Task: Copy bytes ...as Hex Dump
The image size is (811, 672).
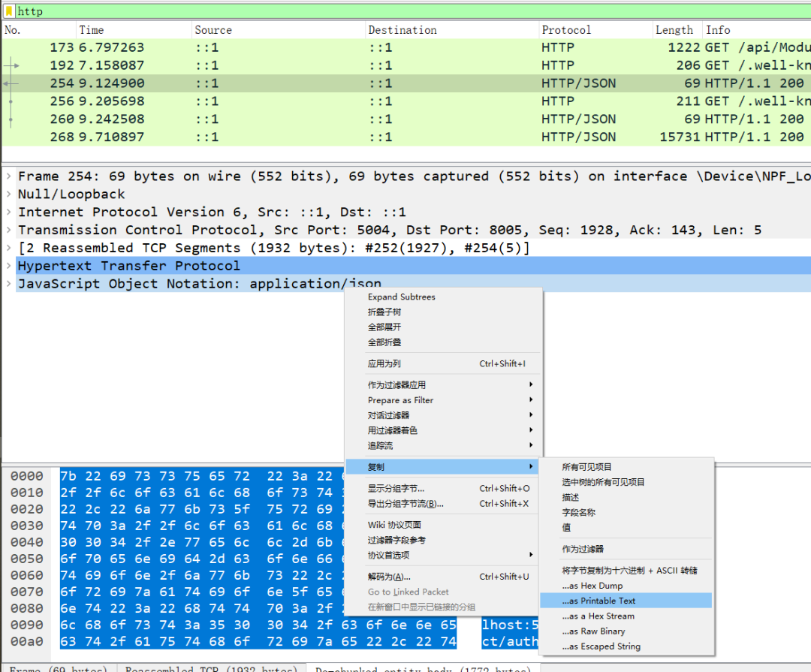Action: pyautogui.click(x=626, y=586)
